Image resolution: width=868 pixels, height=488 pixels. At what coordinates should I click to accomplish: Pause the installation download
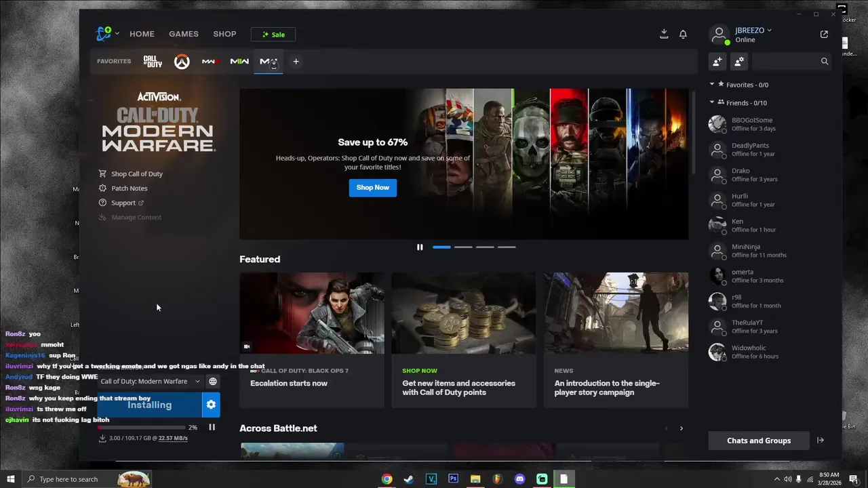click(x=212, y=427)
